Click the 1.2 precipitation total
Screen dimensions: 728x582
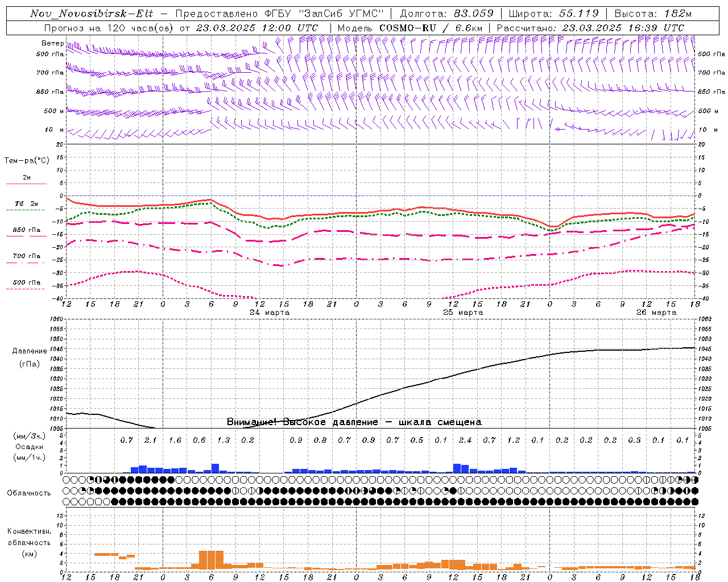point(514,440)
